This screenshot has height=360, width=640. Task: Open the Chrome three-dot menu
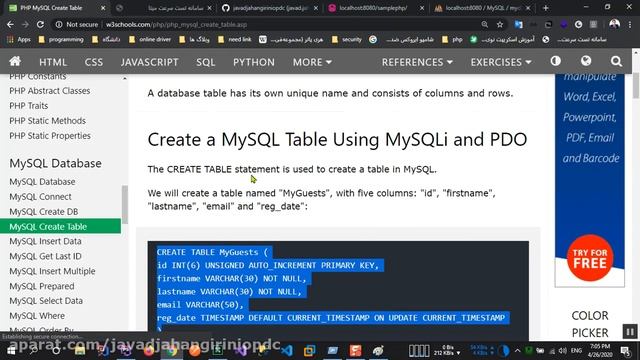coord(630,24)
